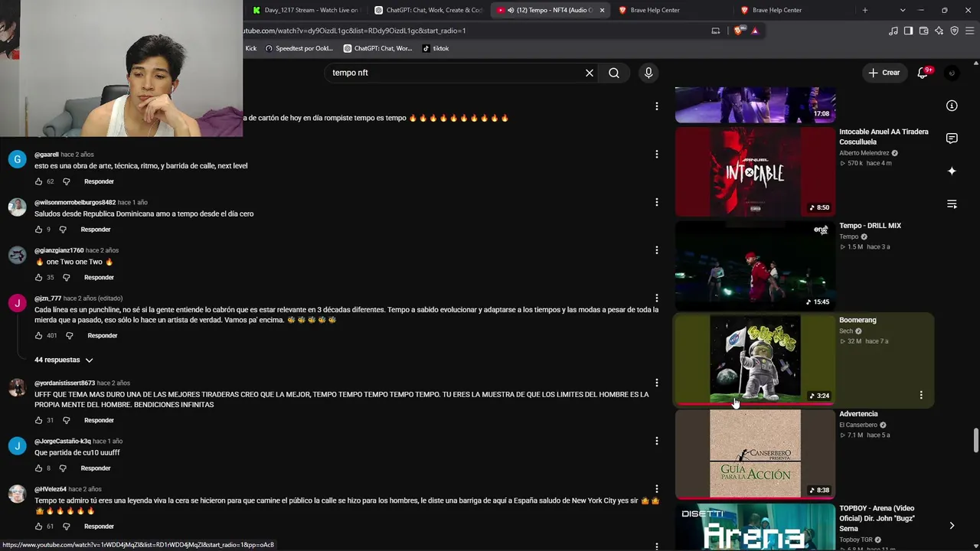Switch to Davy_1217 Stream tab
Image resolution: width=980 pixels, height=551 pixels.
[x=305, y=10]
